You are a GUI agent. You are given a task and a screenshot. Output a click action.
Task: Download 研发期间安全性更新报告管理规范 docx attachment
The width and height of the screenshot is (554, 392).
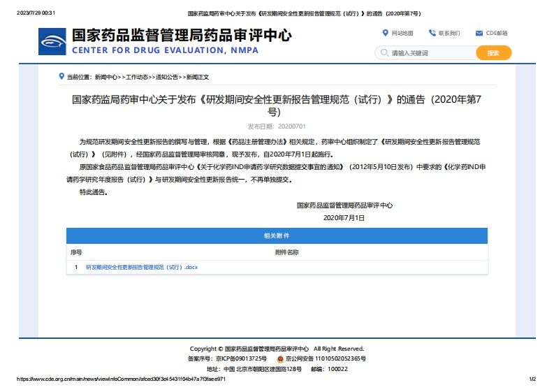[x=142, y=267]
